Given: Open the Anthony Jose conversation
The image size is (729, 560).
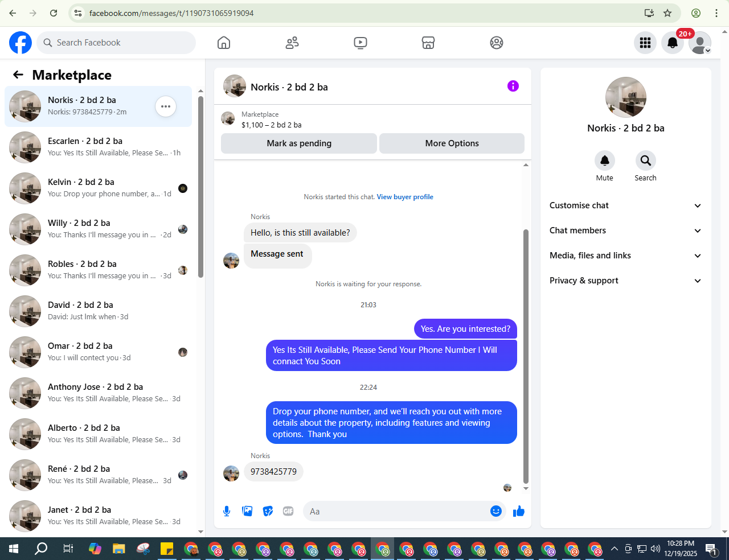Looking at the screenshot, I should point(98,393).
